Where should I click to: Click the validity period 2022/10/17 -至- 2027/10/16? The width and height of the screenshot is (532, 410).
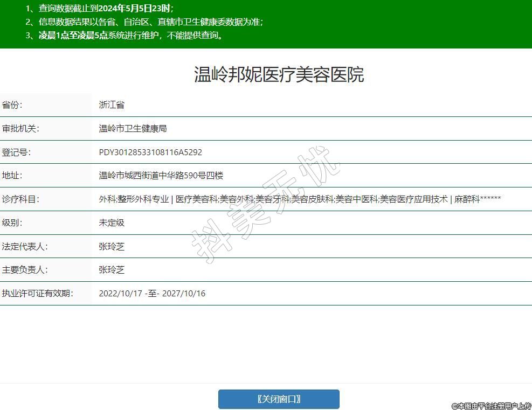pyautogui.click(x=152, y=294)
